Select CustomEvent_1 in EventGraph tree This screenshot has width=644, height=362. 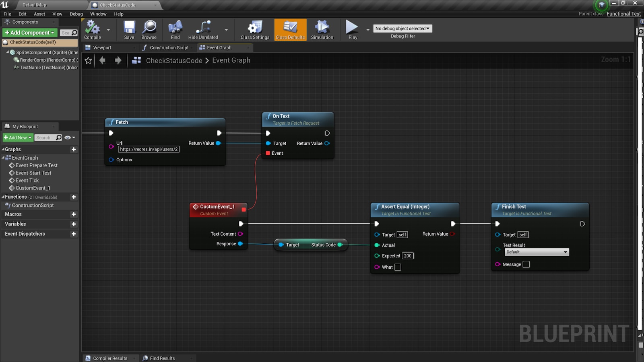tap(33, 188)
